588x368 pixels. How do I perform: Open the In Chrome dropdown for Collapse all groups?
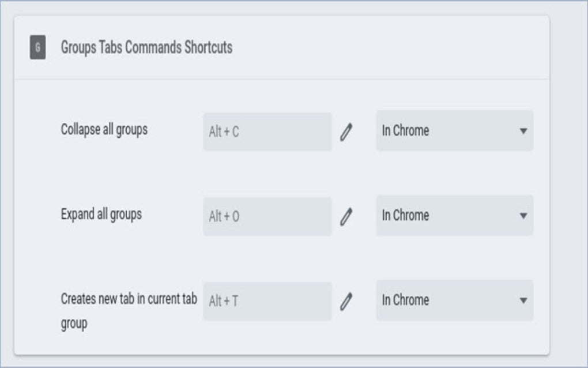coord(454,132)
